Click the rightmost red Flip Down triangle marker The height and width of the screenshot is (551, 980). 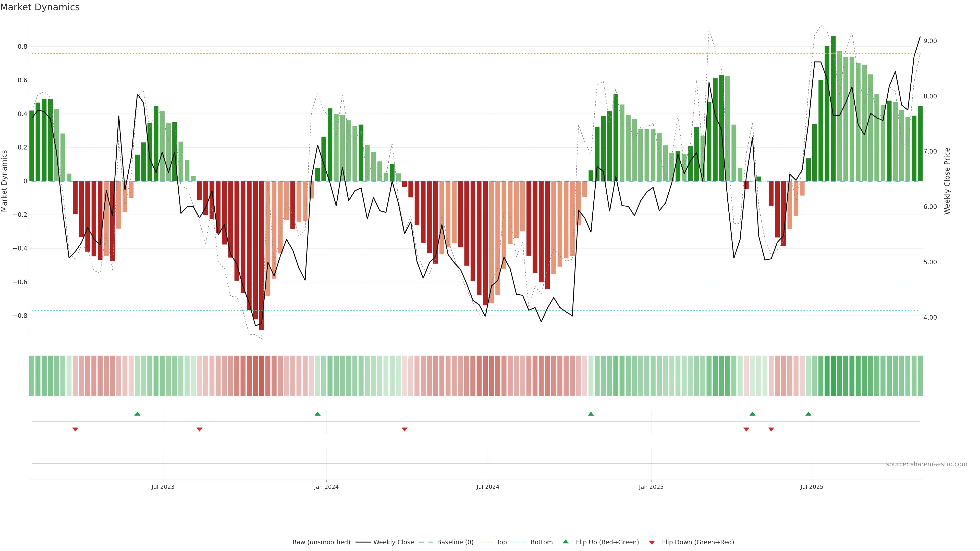pos(771,429)
